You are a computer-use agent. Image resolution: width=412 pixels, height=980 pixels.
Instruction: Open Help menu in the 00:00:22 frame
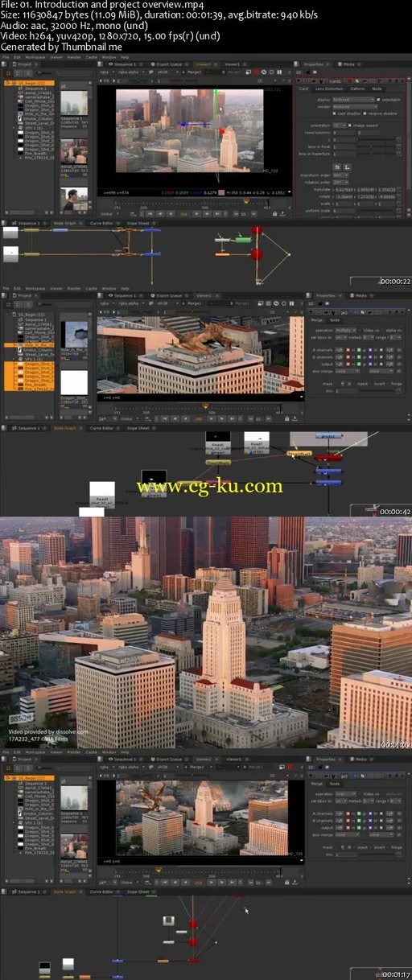click(x=124, y=56)
